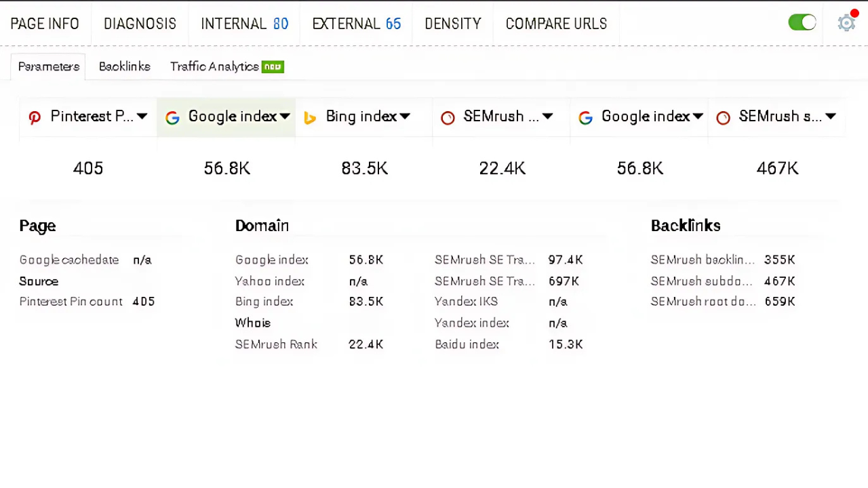Click SEMrush root domain value 659K

point(780,302)
